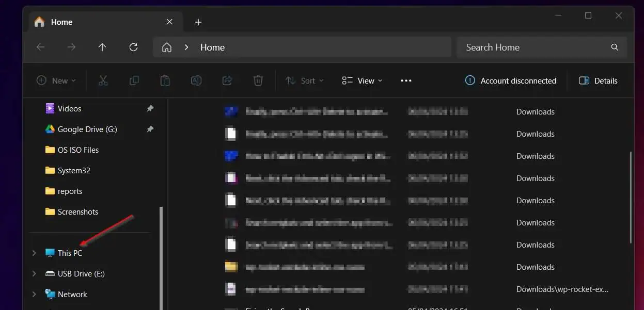644x310 pixels.
Task: Refresh the current folder view
Action: (133, 47)
